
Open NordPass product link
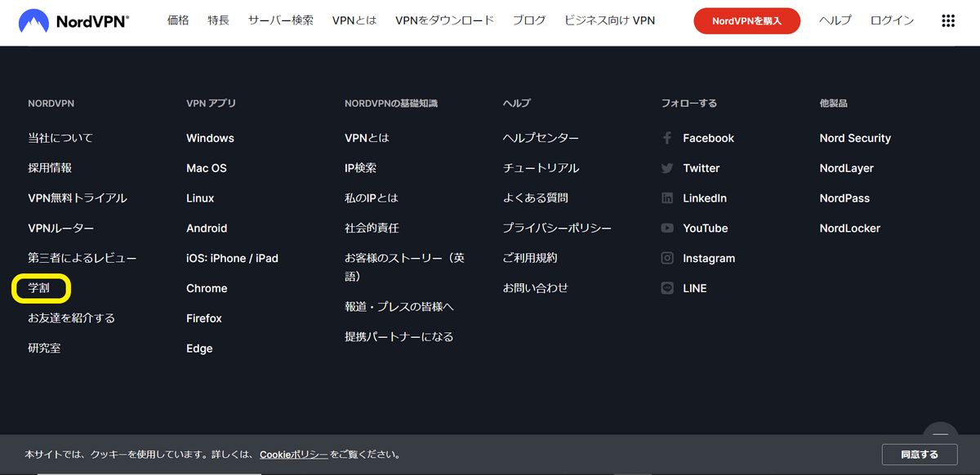pyautogui.click(x=844, y=198)
